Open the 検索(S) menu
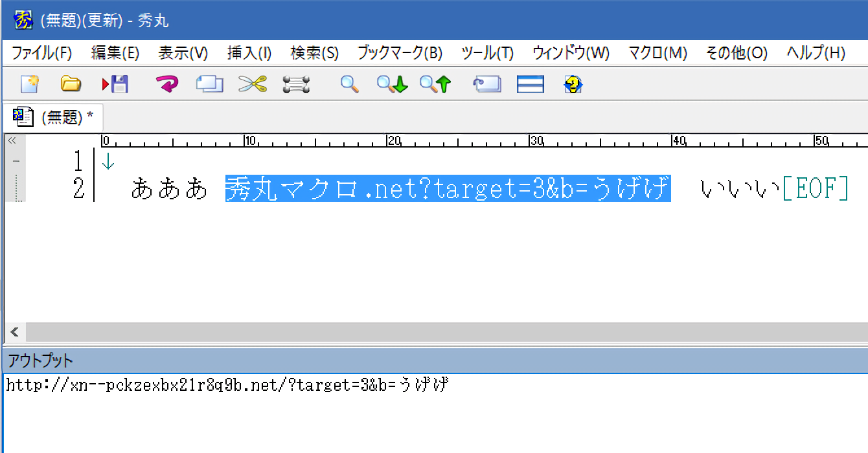 pos(314,53)
